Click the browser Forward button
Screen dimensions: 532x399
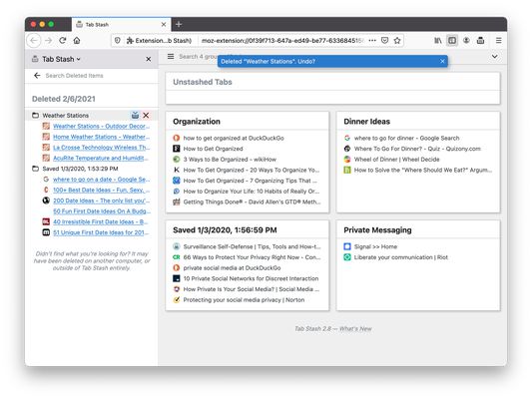[x=49, y=40]
